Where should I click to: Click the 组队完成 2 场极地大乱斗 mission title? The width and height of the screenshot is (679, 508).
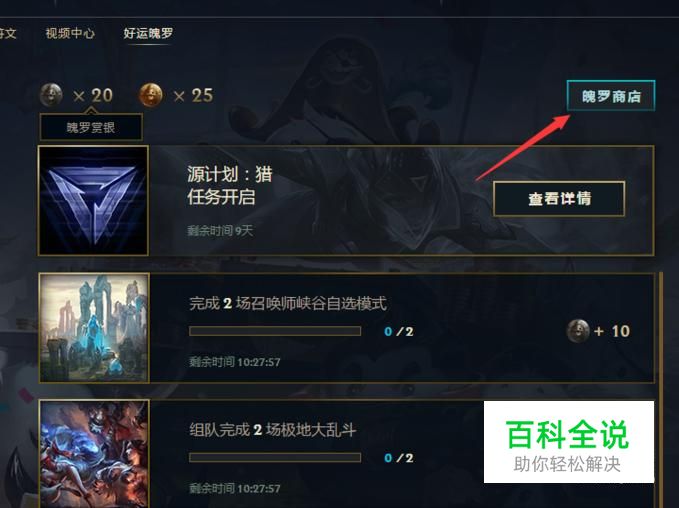pos(273,430)
